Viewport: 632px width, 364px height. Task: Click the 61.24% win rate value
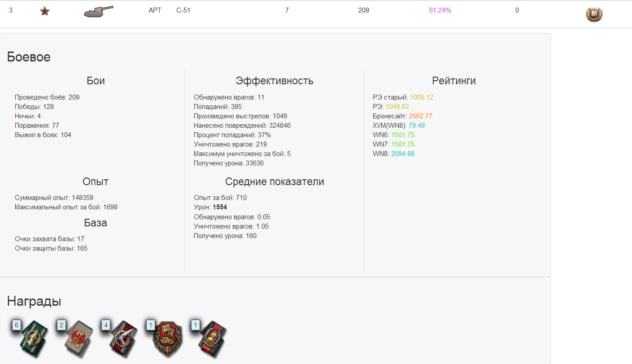click(440, 10)
